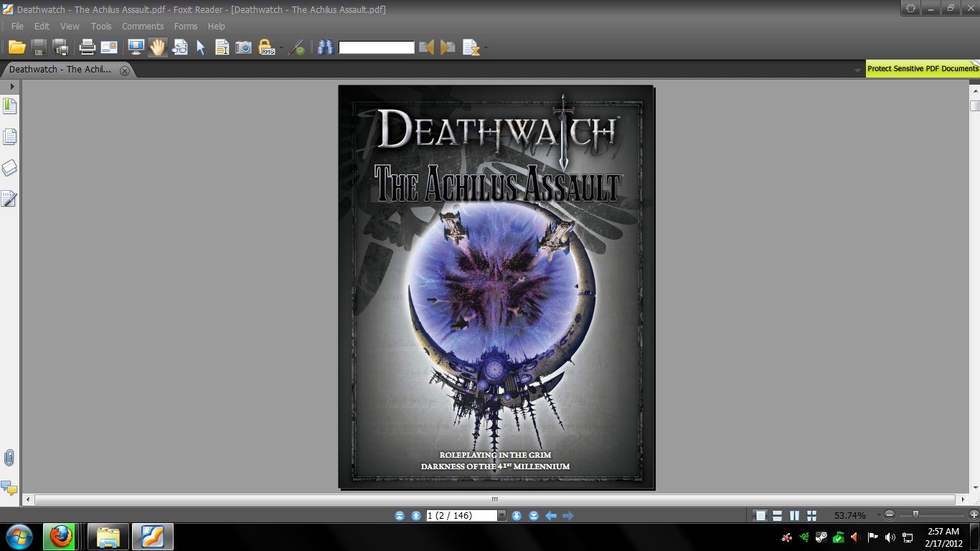
Task: Print the PDF using the printer icon
Action: [88, 47]
